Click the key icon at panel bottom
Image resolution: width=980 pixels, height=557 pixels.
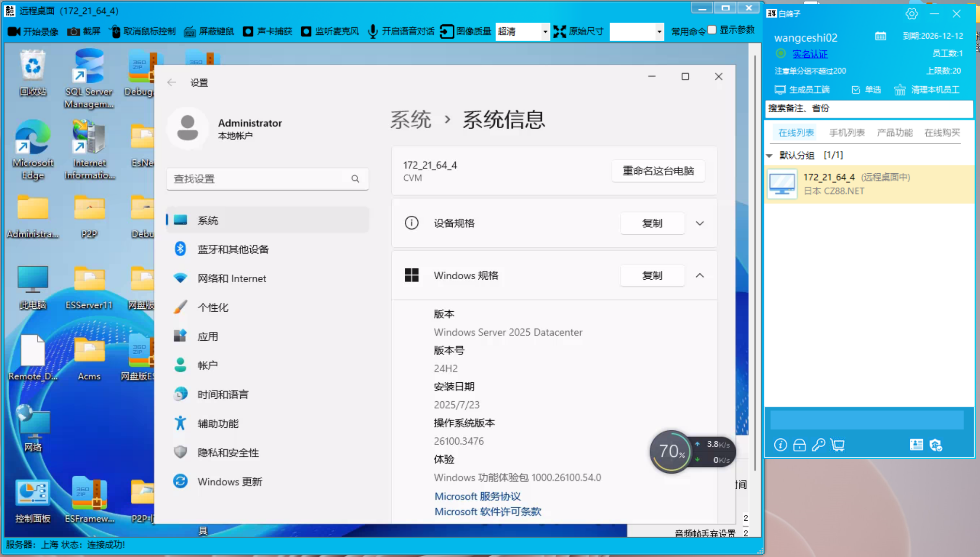(x=818, y=445)
